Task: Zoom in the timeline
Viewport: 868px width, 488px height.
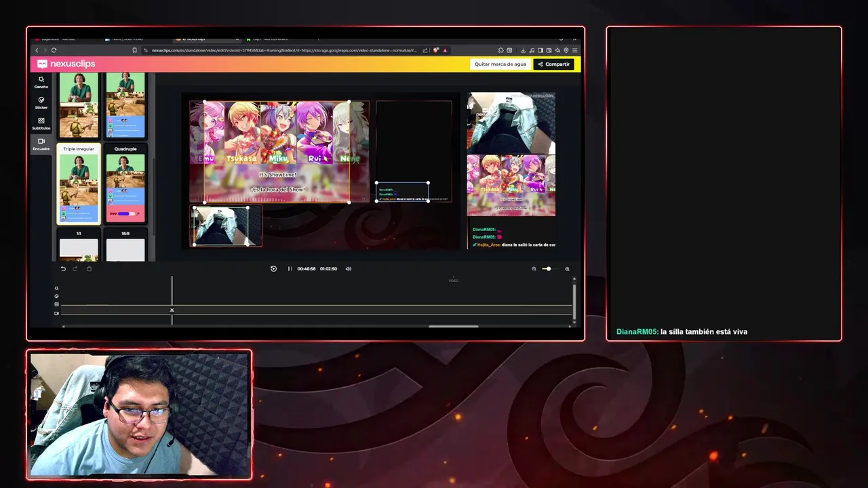Action: pos(567,269)
